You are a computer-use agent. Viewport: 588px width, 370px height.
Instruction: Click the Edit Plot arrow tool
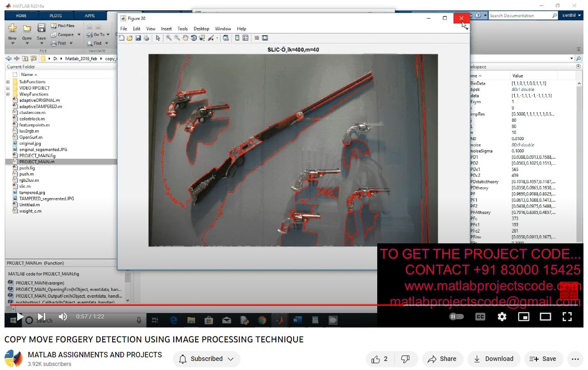pyautogui.click(x=158, y=38)
